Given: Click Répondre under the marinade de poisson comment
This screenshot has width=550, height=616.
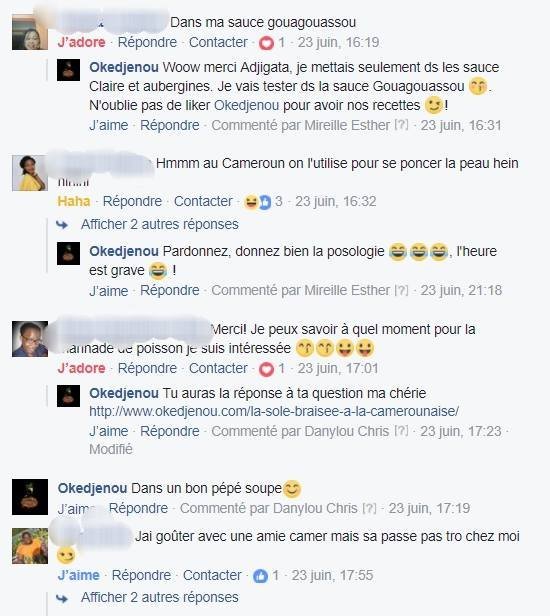Looking at the screenshot, I should click(147, 368).
